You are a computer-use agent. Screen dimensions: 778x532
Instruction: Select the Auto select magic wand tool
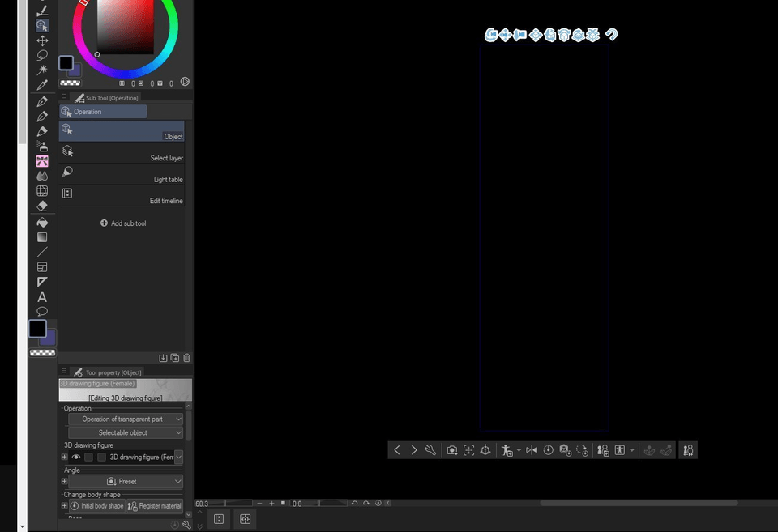[42, 70]
